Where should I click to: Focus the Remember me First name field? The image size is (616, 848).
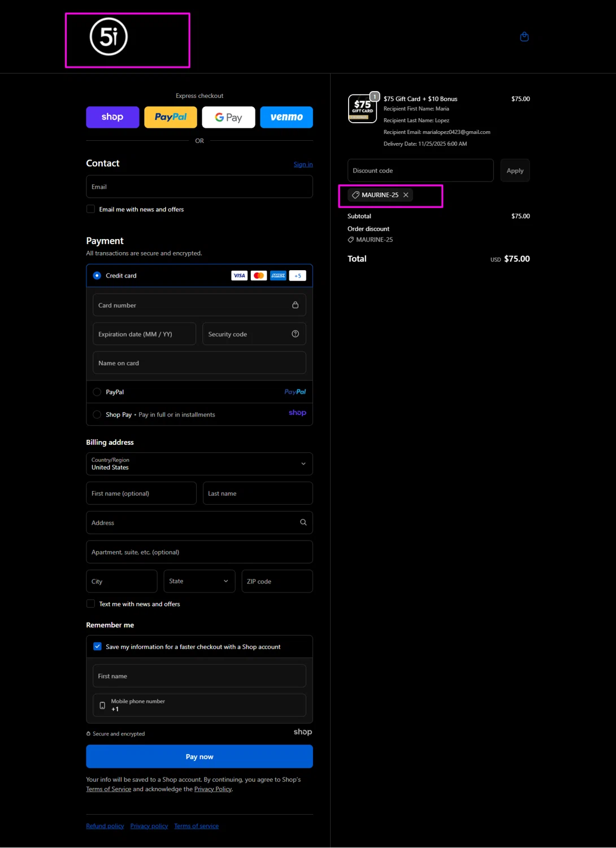pos(199,676)
